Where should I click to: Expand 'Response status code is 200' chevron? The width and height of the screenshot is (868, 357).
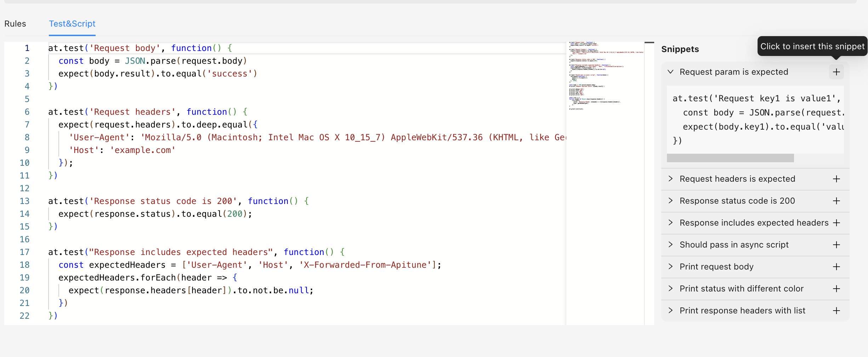point(670,201)
